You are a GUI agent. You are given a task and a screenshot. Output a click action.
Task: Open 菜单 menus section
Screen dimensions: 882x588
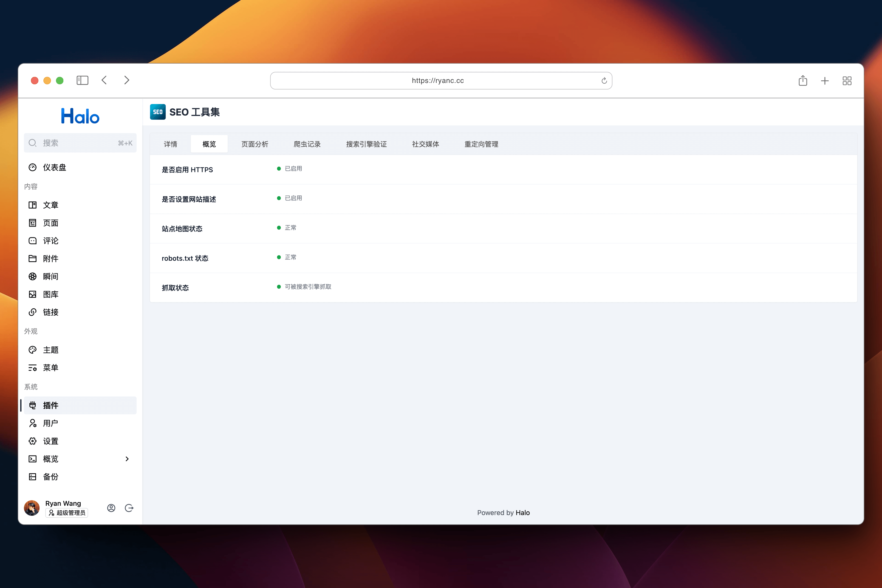click(x=80, y=368)
